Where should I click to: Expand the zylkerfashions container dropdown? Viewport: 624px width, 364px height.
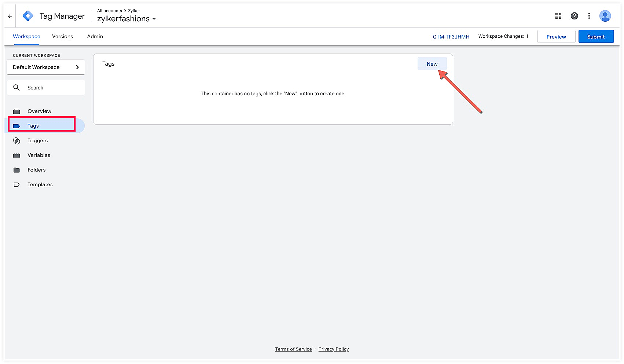(x=126, y=19)
